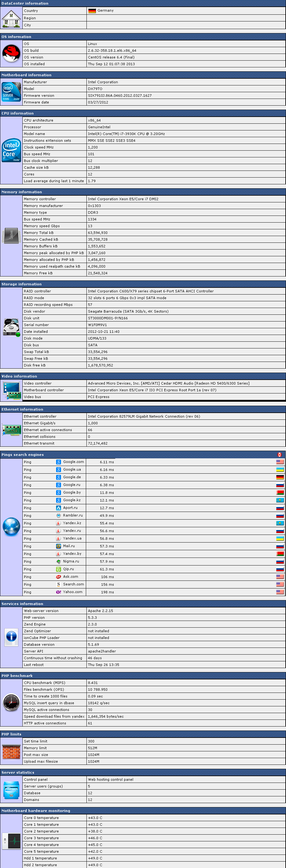Click the PHP benchmark clock icon
This screenshot has width=286, height=868.
coord(11,703)
